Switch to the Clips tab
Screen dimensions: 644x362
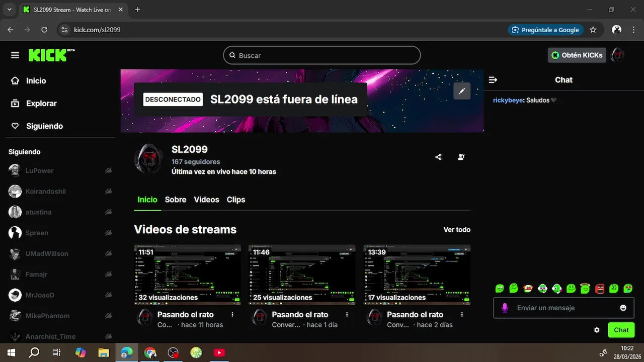[236, 200]
